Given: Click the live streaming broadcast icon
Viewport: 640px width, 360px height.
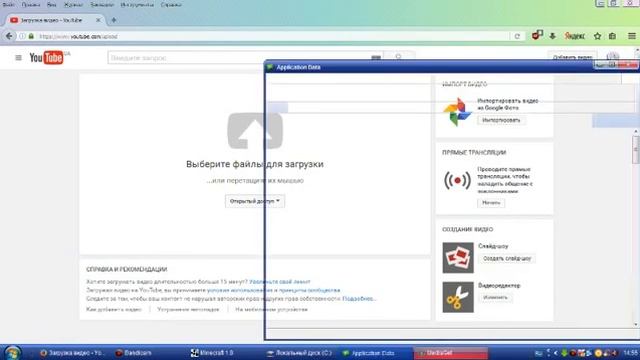Looking at the screenshot, I should coord(457,180).
